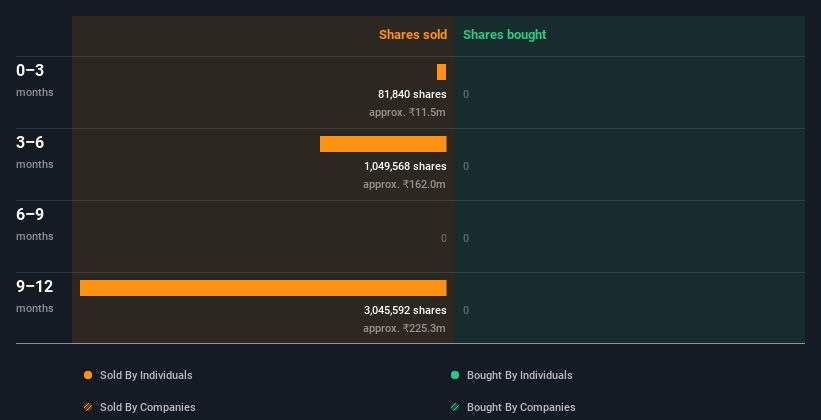Click the 3–6 months bought zero value
Image resolution: width=821 pixels, height=420 pixels.
tap(466, 167)
